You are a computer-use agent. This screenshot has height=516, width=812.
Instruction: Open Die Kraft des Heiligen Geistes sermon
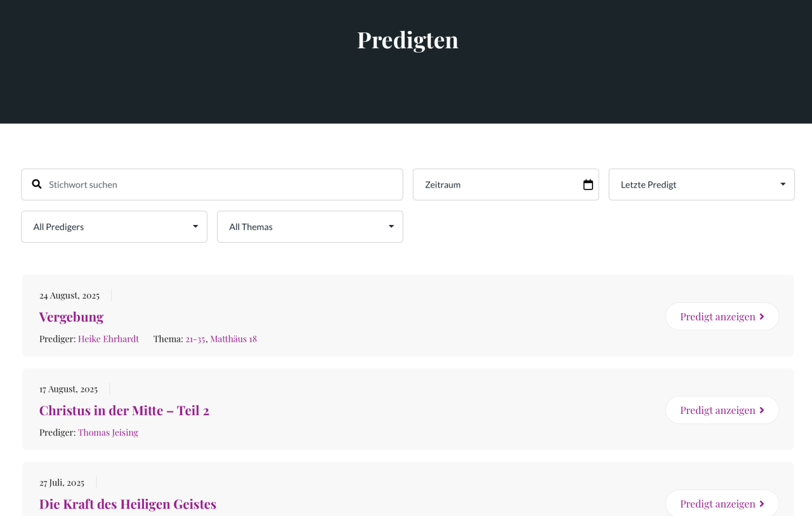coord(128,504)
